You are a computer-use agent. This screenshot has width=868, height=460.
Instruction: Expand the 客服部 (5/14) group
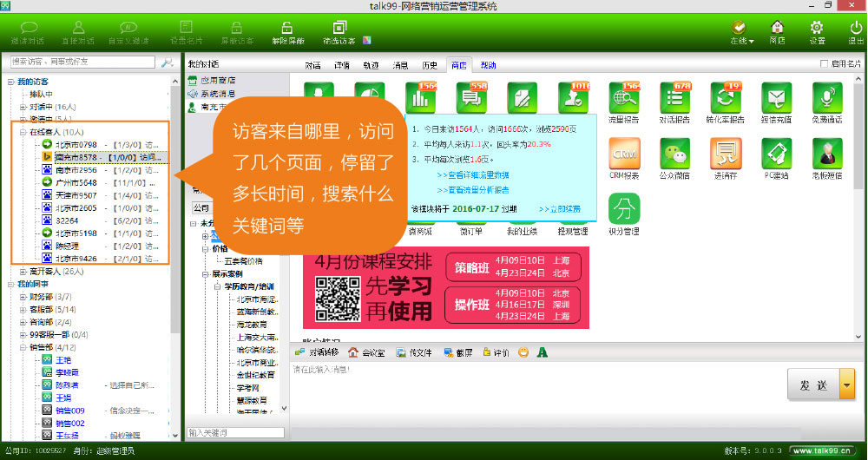[x=23, y=310]
